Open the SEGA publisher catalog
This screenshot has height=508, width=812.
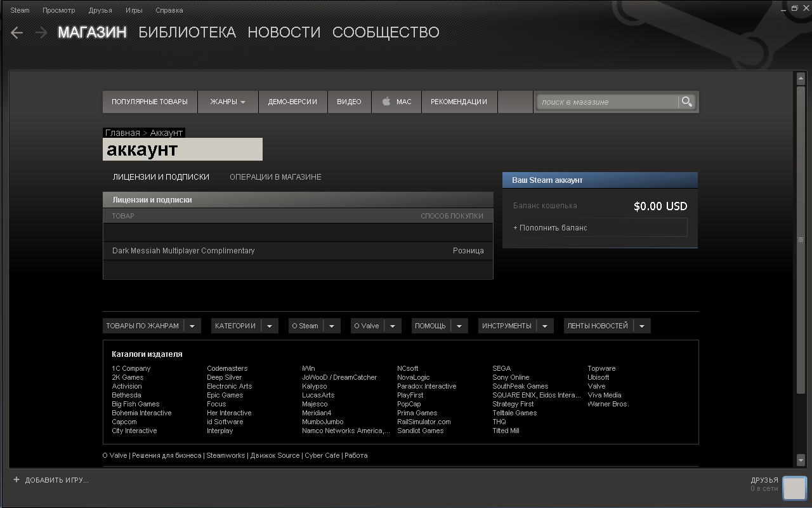501,368
